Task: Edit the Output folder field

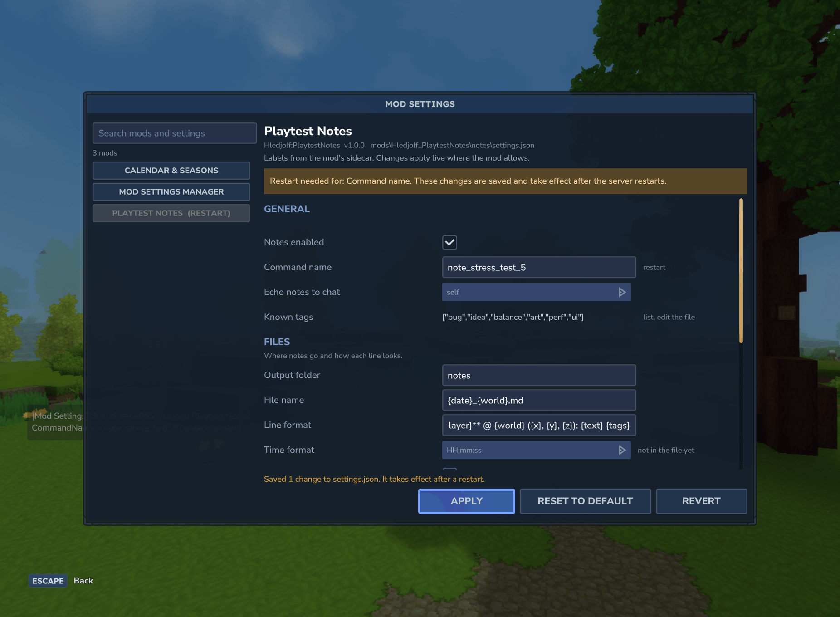Action: [x=539, y=375]
